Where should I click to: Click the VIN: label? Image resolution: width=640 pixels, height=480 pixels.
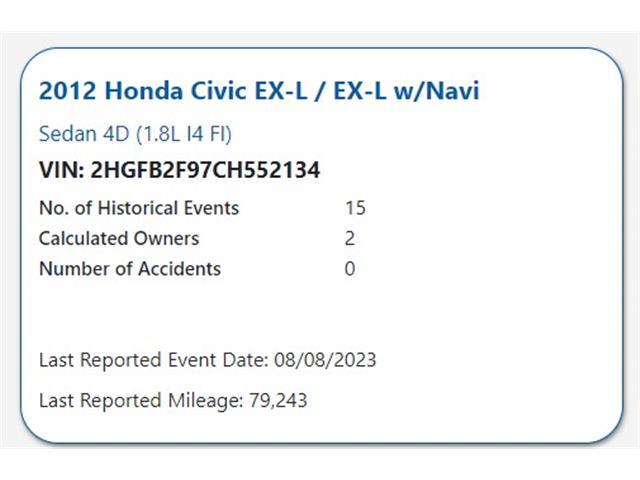[x=60, y=170]
